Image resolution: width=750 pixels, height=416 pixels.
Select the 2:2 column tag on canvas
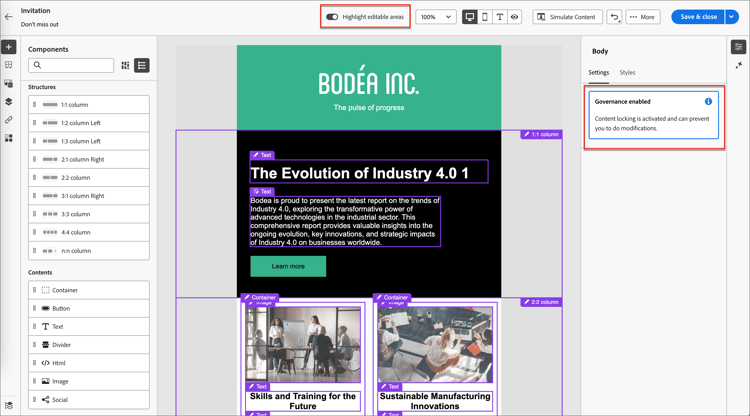pos(541,302)
